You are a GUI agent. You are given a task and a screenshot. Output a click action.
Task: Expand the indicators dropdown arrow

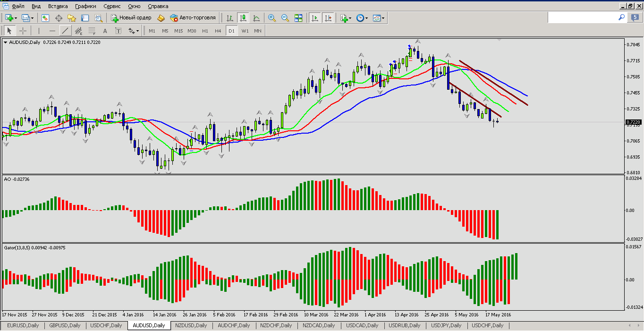(x=350, y=18)
